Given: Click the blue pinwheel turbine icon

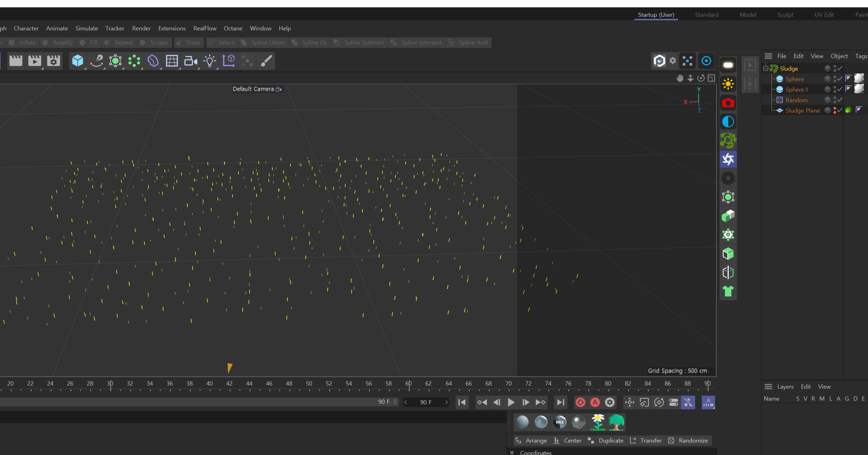Looking at the screenshot, I should click(728, 159).
